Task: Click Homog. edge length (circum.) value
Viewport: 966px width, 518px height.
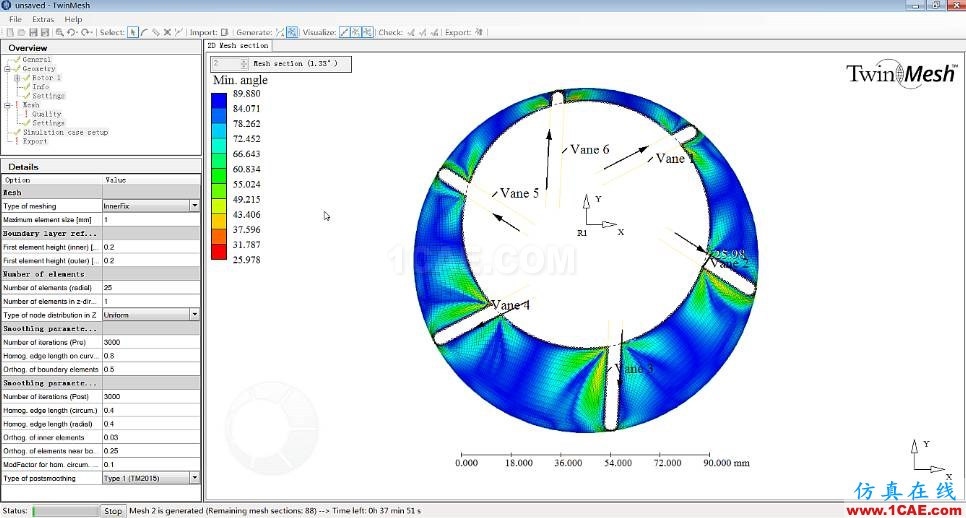Action: [x=151, y=410]
